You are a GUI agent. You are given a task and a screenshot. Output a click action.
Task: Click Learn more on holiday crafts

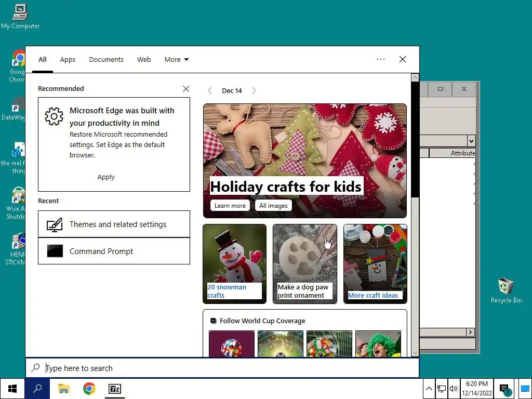tap(230, 205)
